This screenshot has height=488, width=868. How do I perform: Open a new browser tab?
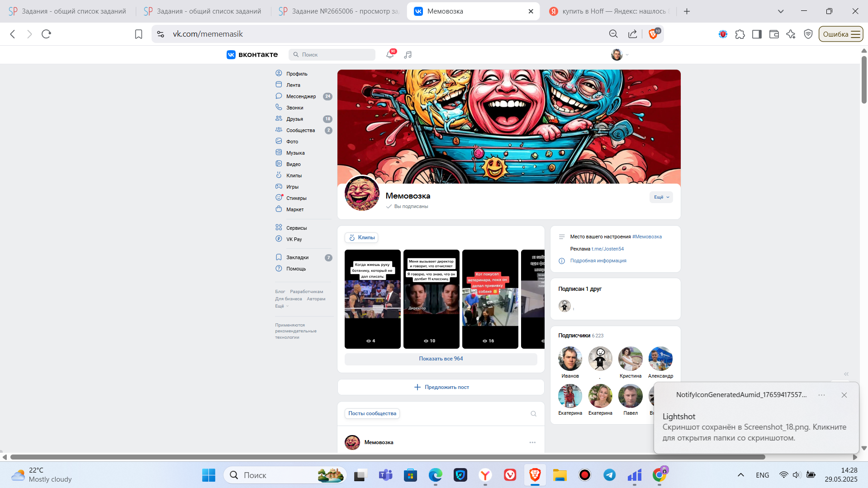coord(687,11)
